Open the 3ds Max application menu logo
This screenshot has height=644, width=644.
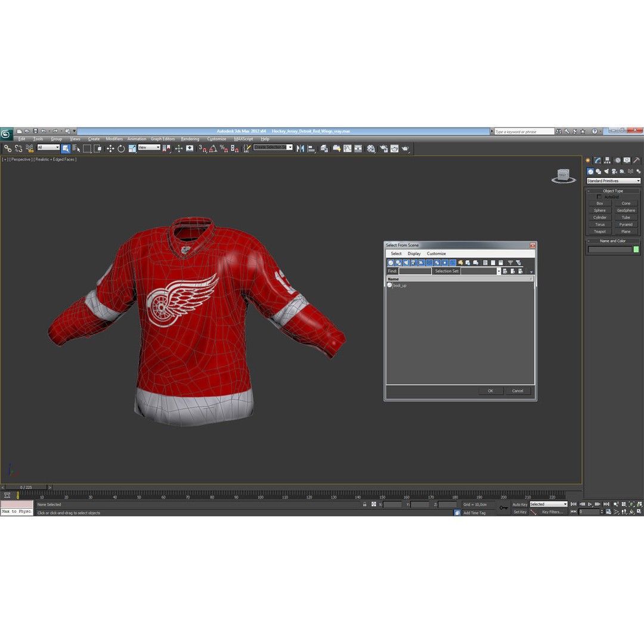coord(7,134)
